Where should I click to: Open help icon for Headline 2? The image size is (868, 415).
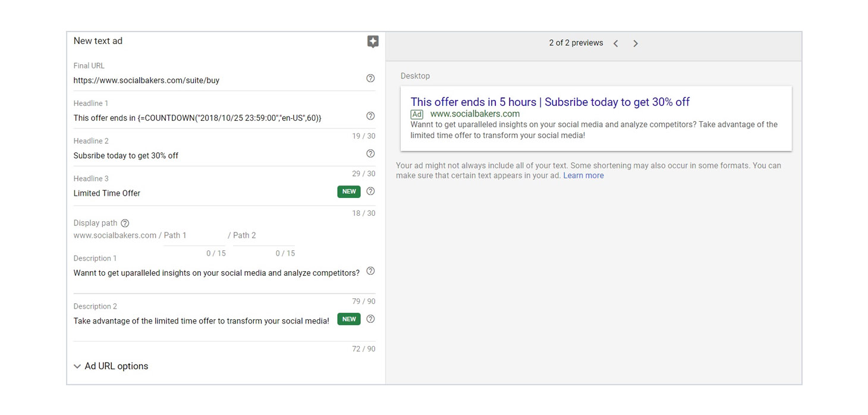click(x=370, y=153)
